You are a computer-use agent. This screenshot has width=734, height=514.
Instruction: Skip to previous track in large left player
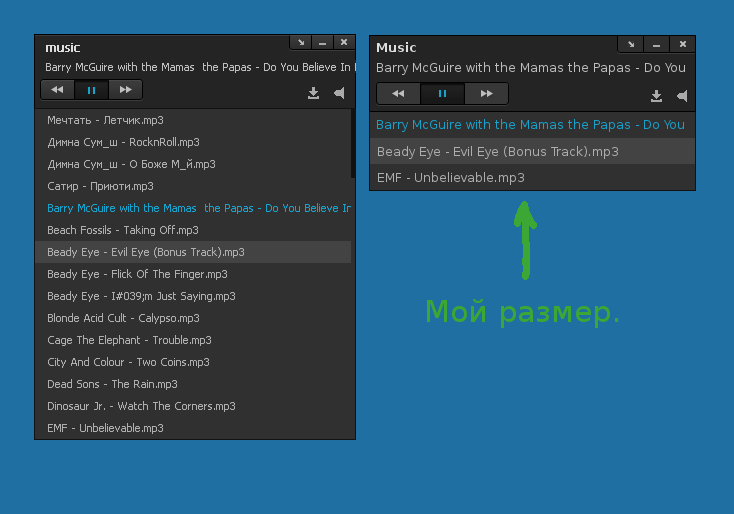[x=57, y=90]
